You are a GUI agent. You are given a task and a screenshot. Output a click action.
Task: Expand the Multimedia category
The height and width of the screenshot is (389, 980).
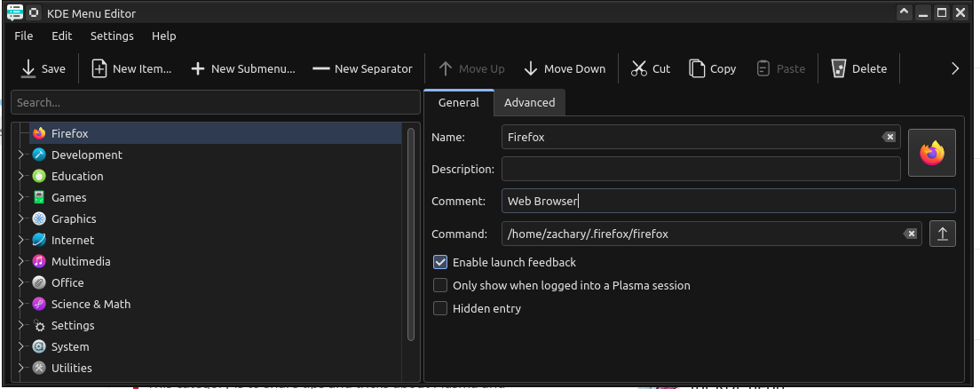[x=21, y=261]
